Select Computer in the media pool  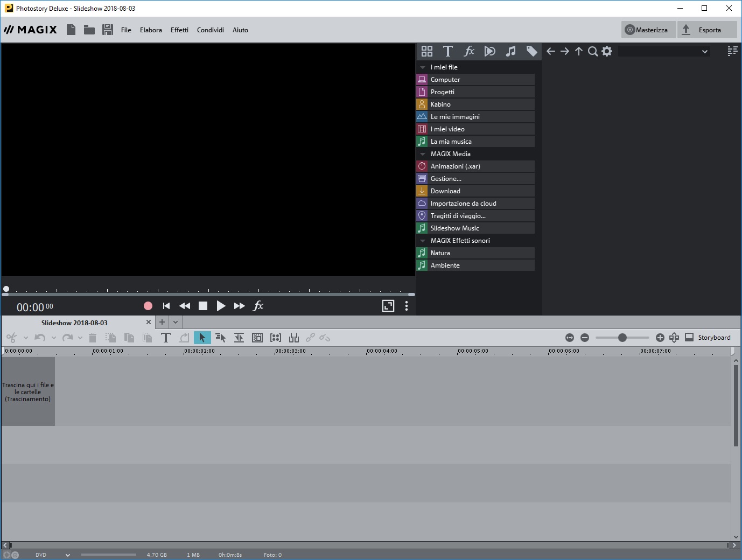tap(475, 80)
